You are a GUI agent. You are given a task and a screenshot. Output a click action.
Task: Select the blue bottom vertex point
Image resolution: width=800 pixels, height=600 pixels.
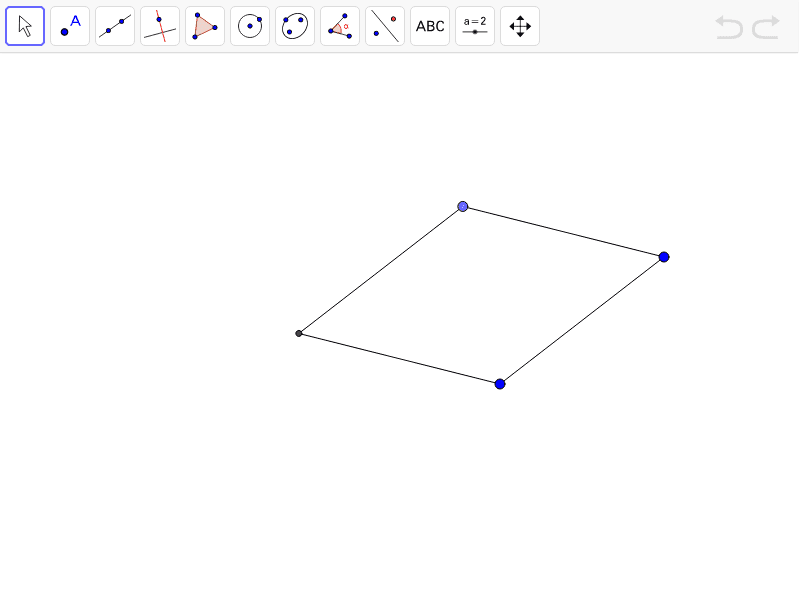[x=500, y=384]
